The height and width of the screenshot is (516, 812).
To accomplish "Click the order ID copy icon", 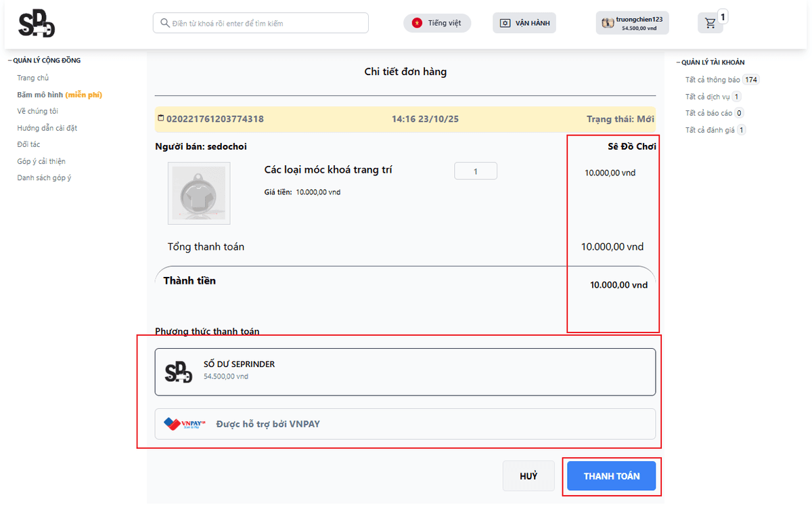I will (x=160, y=119).
